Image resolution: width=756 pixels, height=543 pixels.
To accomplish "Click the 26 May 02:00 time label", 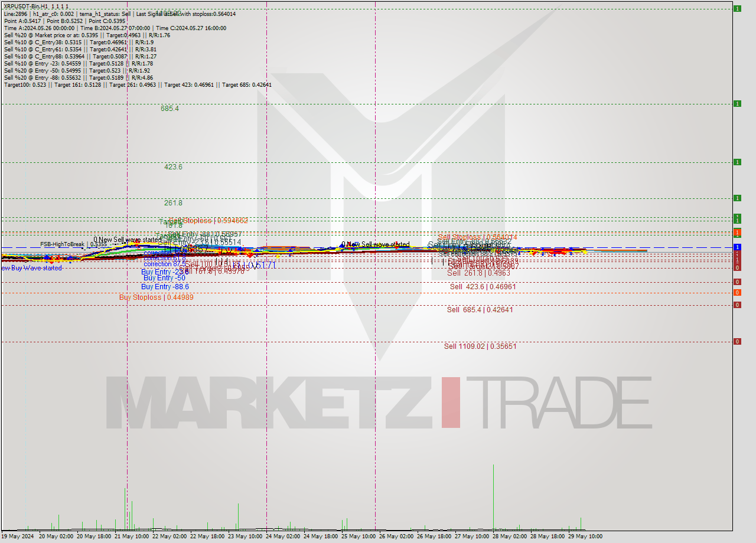I will click(x=396, y=537).
